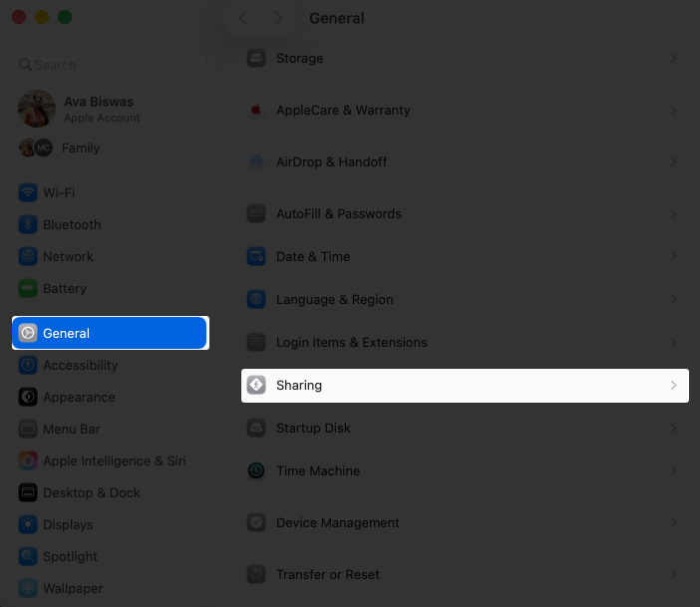The image size is (700, 607).
Task: Open Sharing row chevron arrow
Action: coord(673,385)
